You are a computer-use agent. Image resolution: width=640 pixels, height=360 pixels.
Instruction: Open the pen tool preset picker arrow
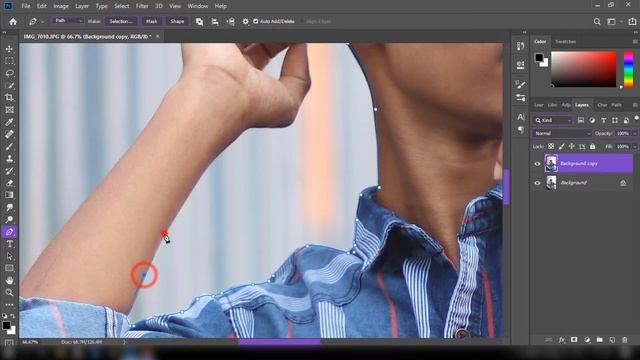pyautogui.click(x=42, y=22)
